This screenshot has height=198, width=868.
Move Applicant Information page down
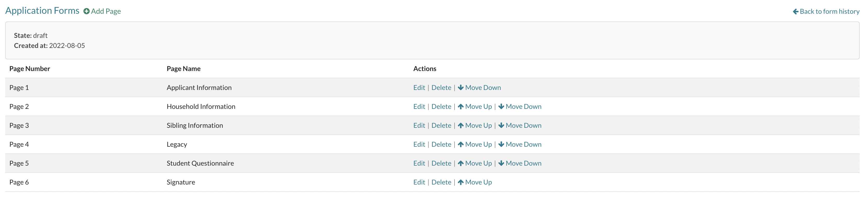[479, 88]
